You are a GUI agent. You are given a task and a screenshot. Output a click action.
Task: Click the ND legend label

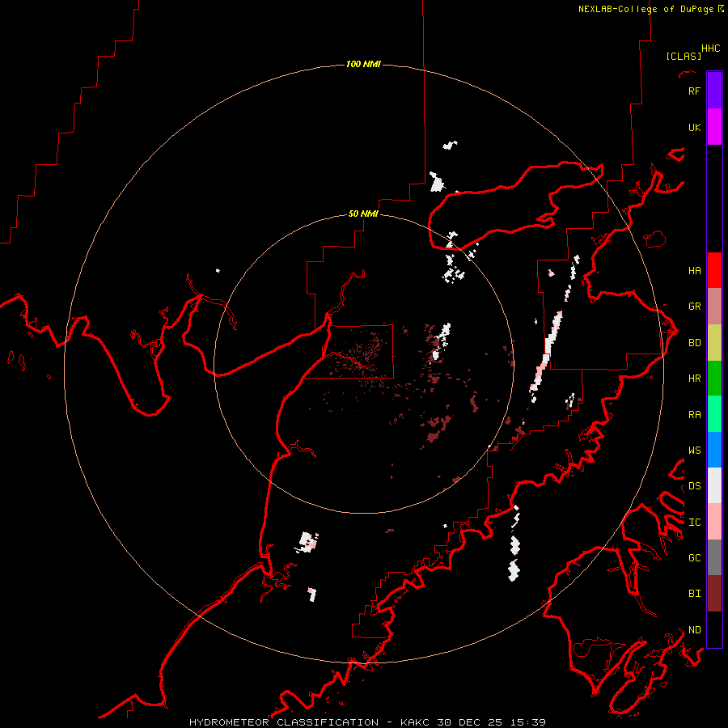click(694, 629)
